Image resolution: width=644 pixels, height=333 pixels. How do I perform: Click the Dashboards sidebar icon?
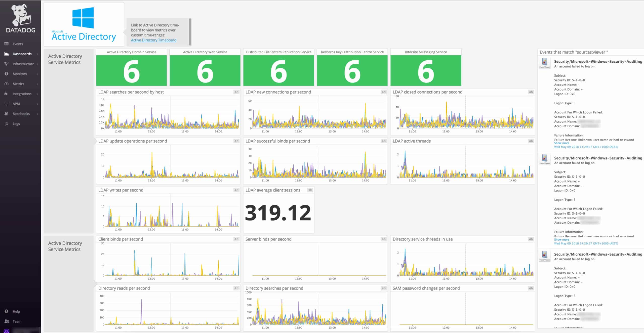point(7,54)
